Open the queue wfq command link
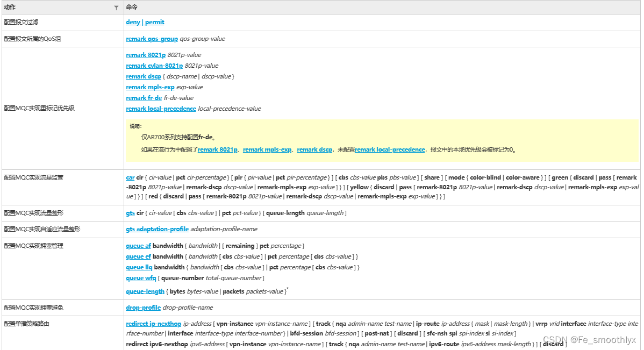 141,278
